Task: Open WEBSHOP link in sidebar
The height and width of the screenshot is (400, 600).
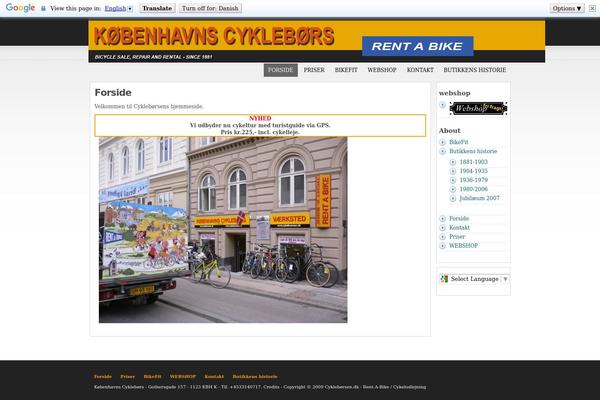Action: [x=463, y=246]
